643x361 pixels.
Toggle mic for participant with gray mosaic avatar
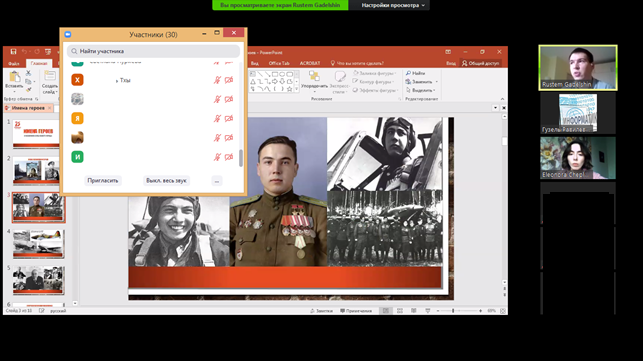tap(217, 99)
